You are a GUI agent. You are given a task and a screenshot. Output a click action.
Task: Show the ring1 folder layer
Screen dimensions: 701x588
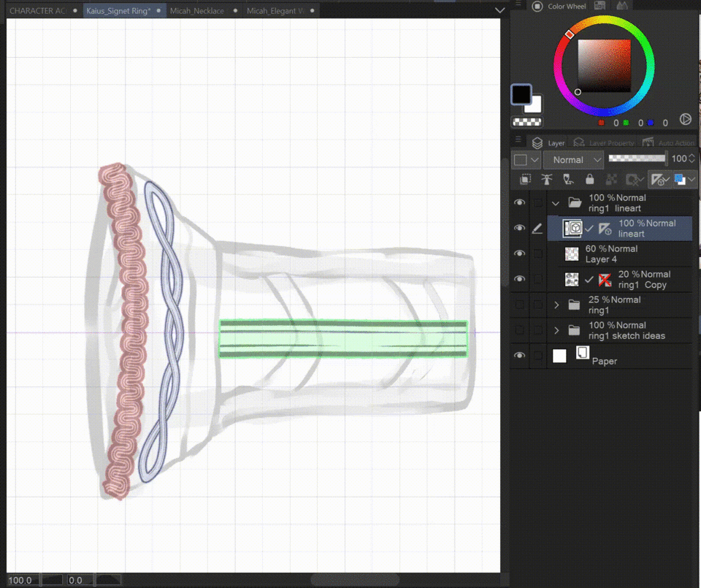[x=519, y=305]
